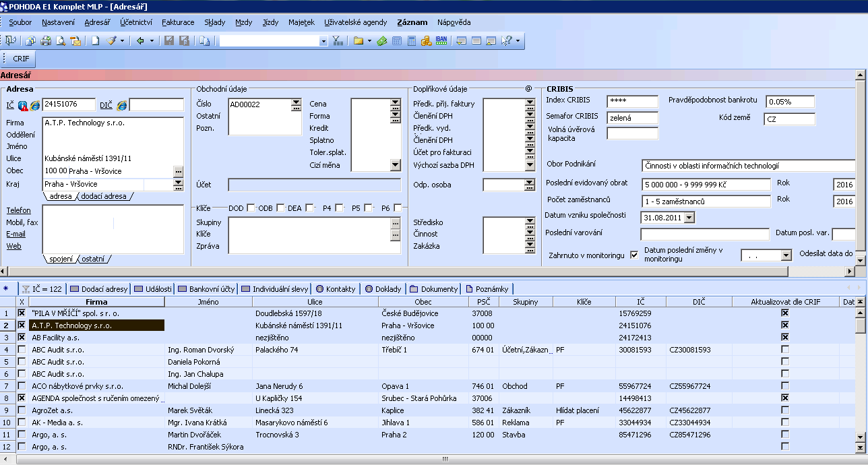
Task: Click the blue info warning icon beside IČ
Action: point(23,105)
